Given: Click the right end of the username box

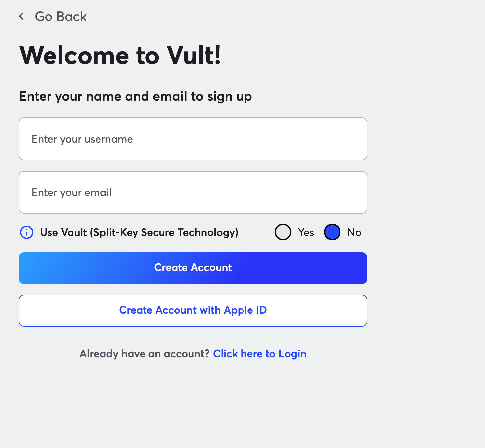Looking at the screenshot, I should tap(352, 139).
